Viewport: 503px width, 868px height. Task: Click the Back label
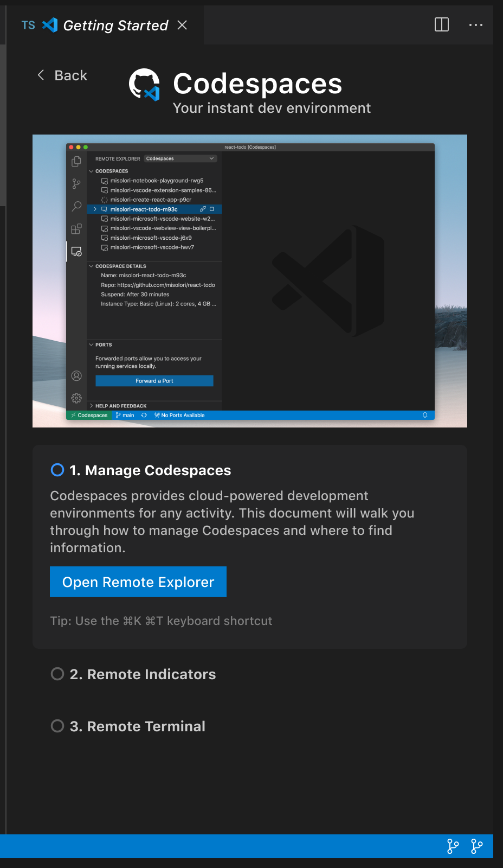tap(71, 75)
